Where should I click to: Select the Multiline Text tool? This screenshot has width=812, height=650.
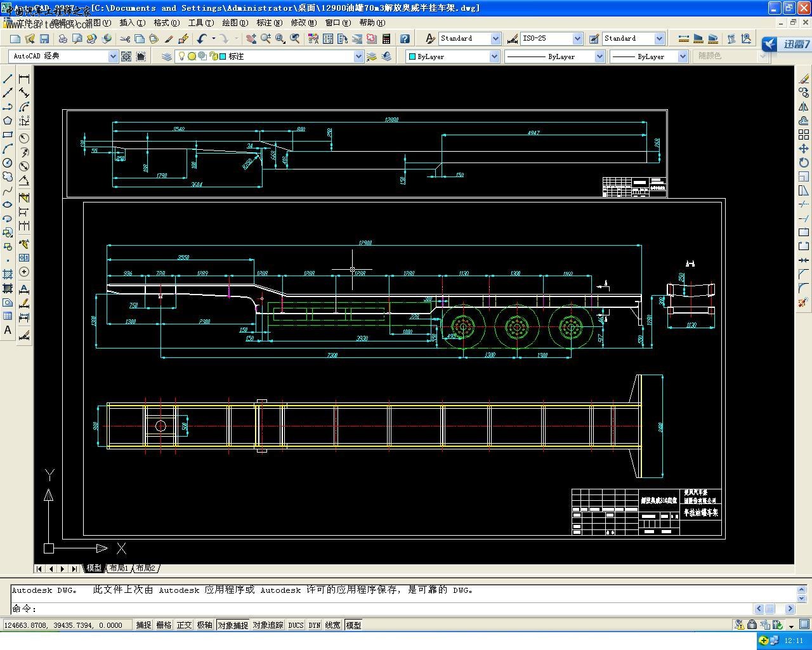[8, 330]
